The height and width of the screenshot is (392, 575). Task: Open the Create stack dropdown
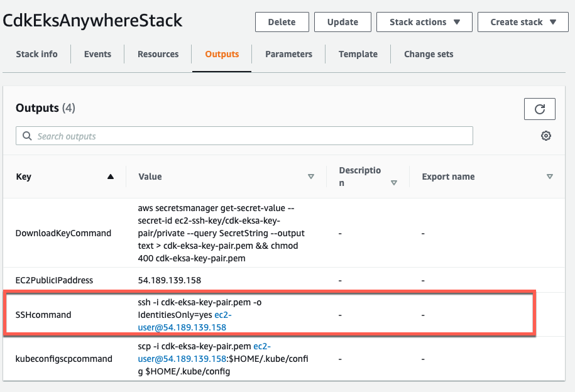click(x=523, y=22)
